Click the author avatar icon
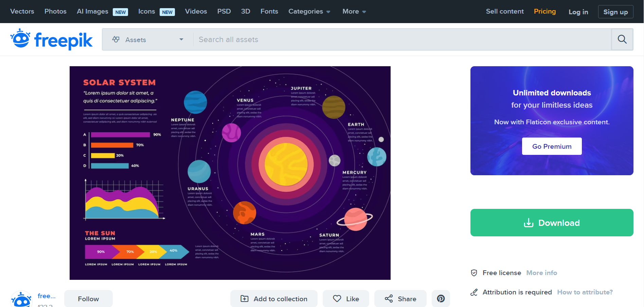Image resolution: width=644 pixels, height=307 pixels. point(21,300)
